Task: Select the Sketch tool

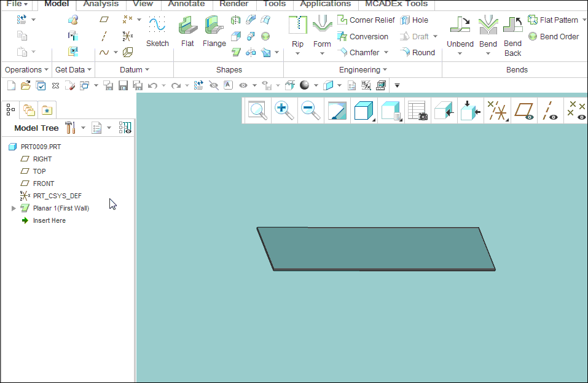Action: pyautogui.click(x=157, y=31)
